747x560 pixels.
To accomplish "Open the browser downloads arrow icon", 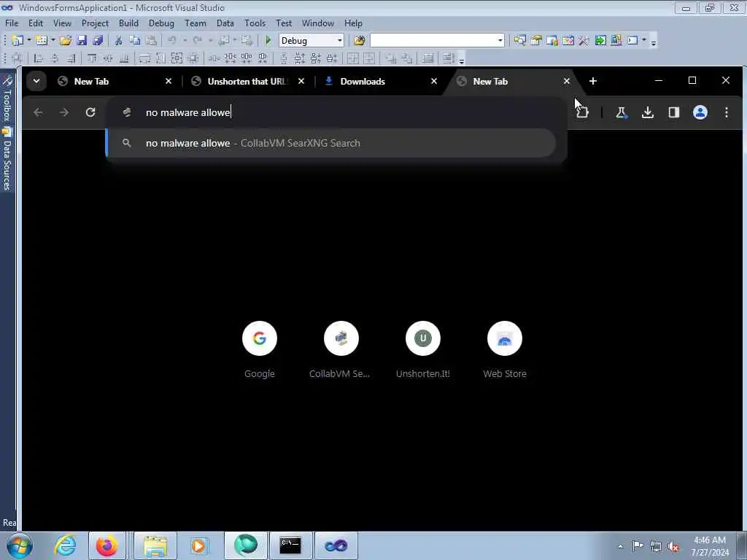I will click(x=648, y=112).
